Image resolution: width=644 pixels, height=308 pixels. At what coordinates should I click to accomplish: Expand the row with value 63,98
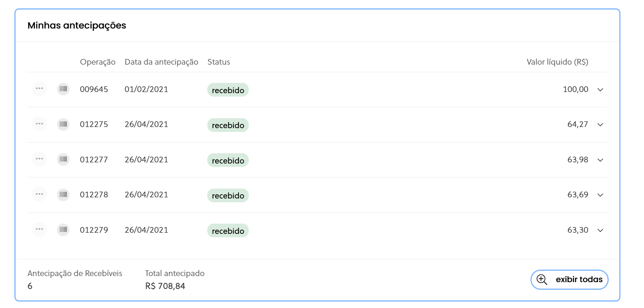(x=600, y=160)
